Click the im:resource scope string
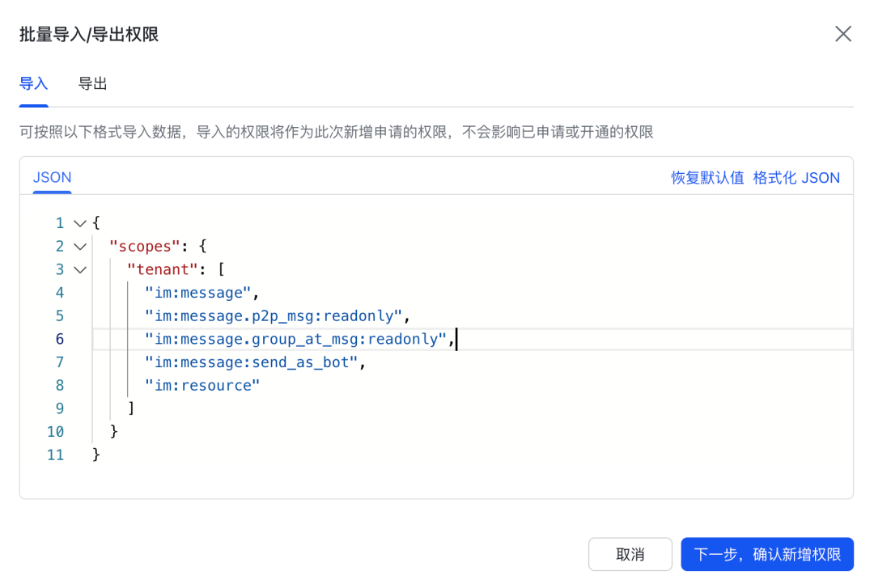874x588 pixels. 200,385
